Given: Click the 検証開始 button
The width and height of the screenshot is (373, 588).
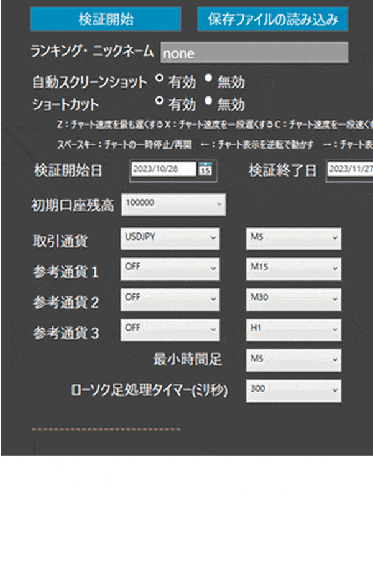Looking at the screenshot, I should (x=106, y=19).
